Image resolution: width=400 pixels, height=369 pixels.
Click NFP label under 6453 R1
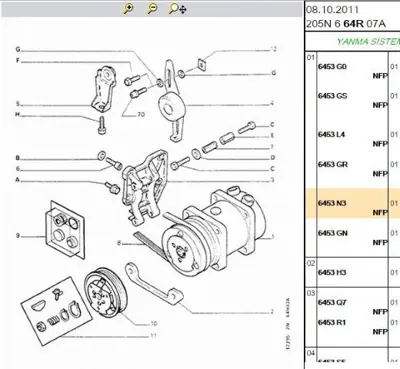pyautogui.click(x=380, y=332)
